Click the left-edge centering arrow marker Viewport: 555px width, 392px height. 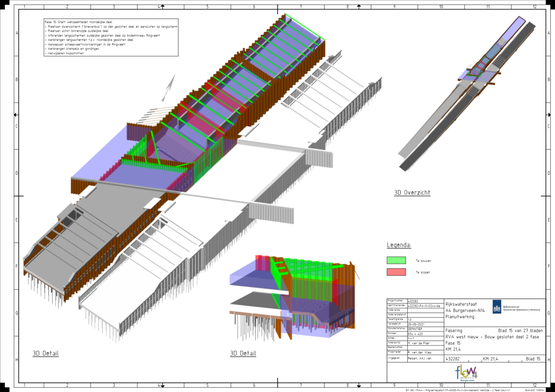(x=16, y=115)
